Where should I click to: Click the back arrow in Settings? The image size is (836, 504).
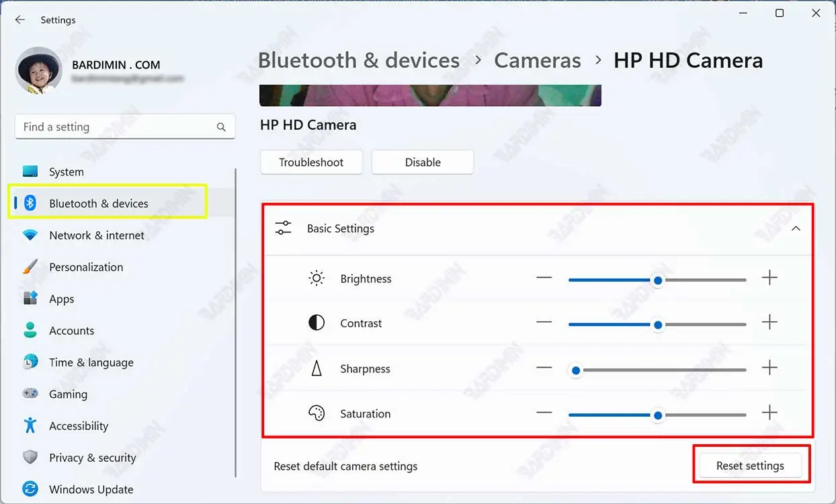20,20
